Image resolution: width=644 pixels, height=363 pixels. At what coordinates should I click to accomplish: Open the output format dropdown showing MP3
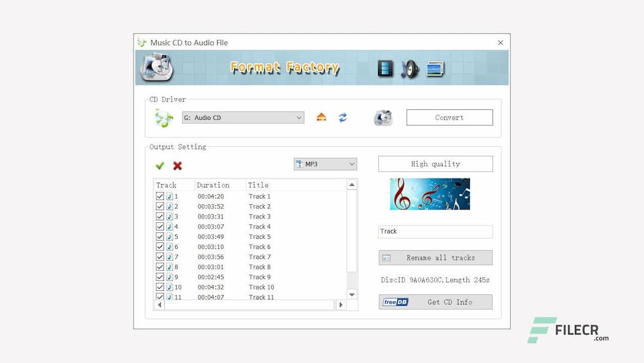point(324,164)
